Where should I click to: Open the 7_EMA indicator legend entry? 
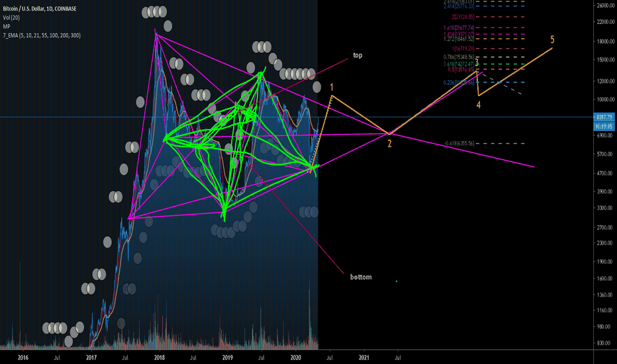pos(42,36)
